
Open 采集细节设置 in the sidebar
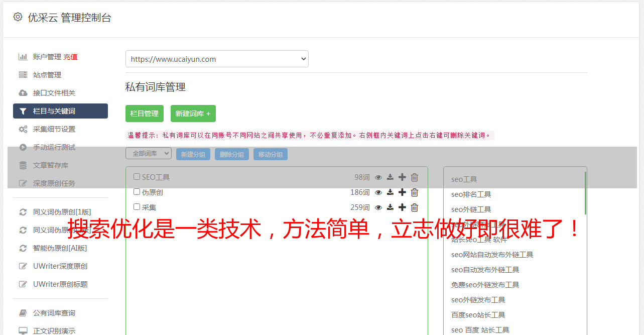54,129
